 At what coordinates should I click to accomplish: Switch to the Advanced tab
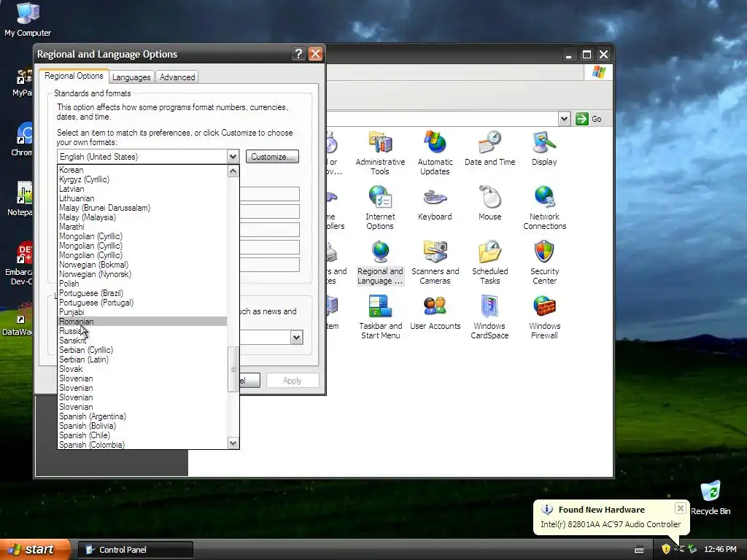coord(177,77)
